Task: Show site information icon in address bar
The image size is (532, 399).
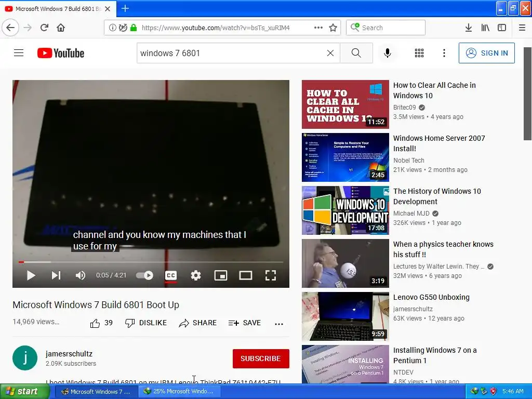Action: pyautogui.click(x=112, y=28)
